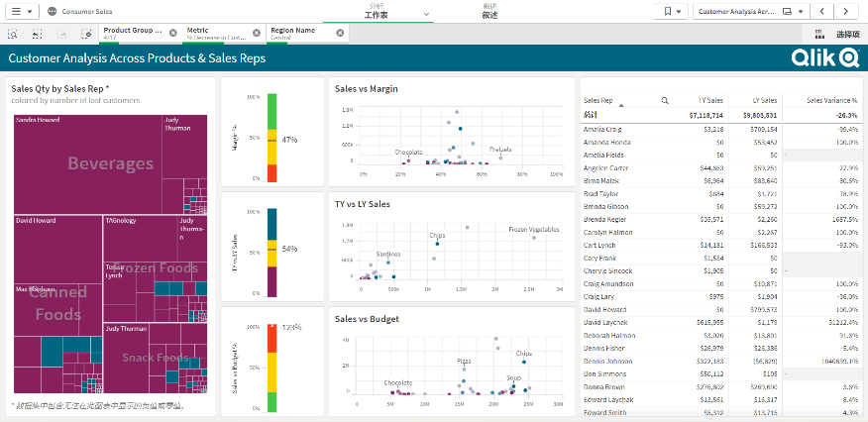Image resolution: width=868 pixels, height=422 pixels.
Task: Open the hamburger navigation menu
Action: pos(22,11)
